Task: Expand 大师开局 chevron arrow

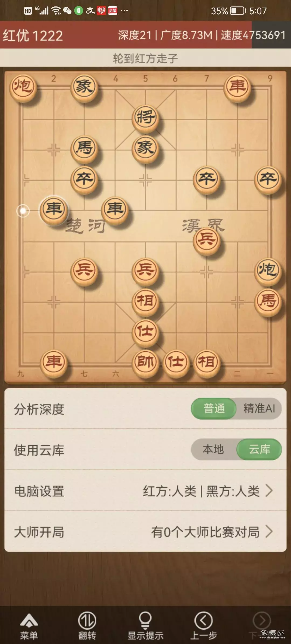Action: coord(269,532)
